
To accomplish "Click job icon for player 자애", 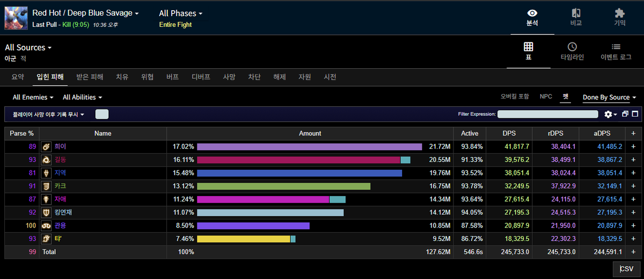I will click(47, 199).
